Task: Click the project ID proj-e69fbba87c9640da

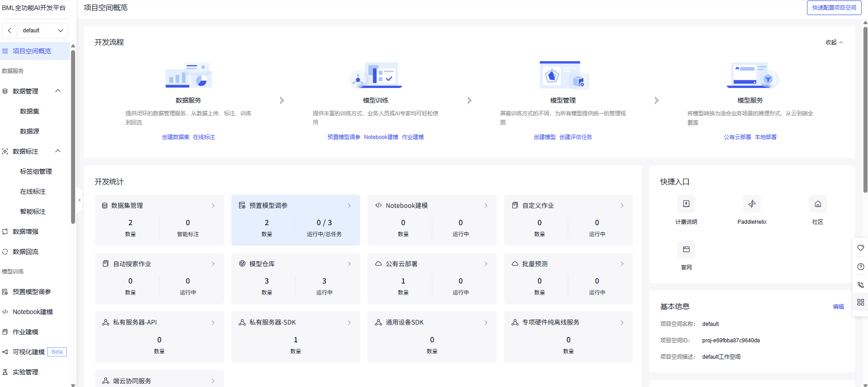Action: 731,341
